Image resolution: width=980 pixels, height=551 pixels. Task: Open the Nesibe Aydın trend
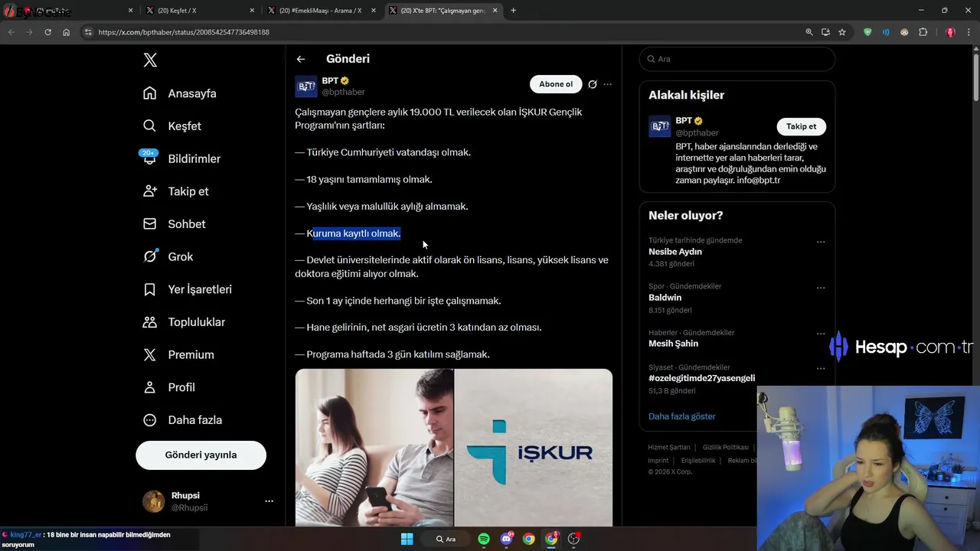[x=675, y=252]
